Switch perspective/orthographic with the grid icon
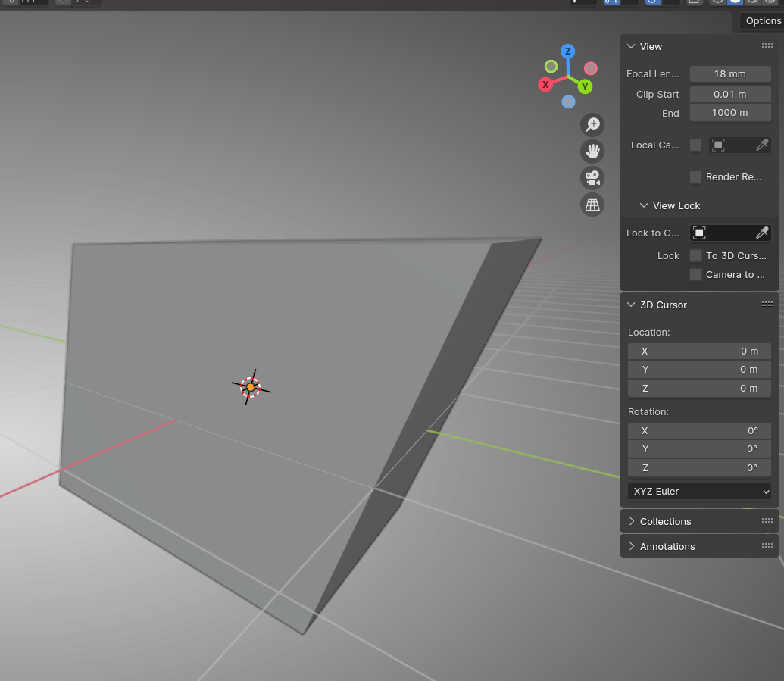 point(592,205)
